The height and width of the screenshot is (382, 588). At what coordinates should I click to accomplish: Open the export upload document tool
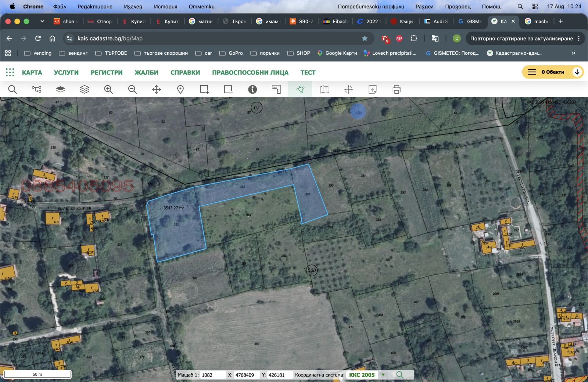tap(373, 89)
